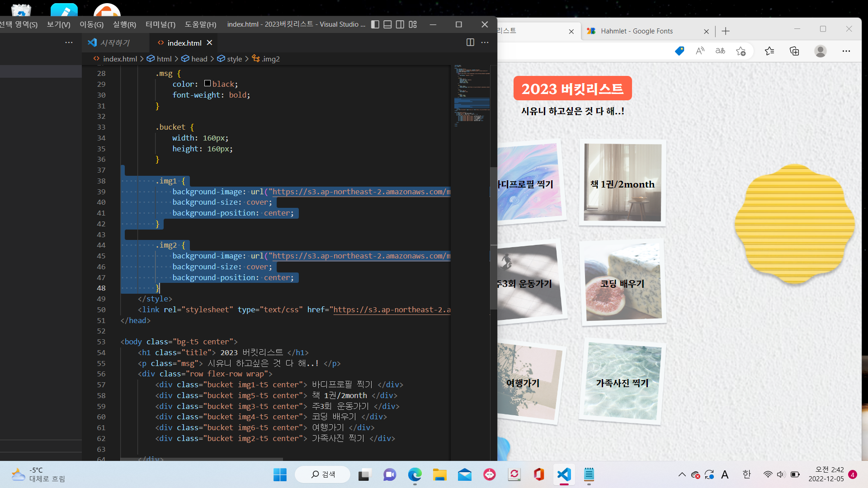868x488 pixels.
Task: Expand the head breadcrumb segment
Action: point(194,59)
